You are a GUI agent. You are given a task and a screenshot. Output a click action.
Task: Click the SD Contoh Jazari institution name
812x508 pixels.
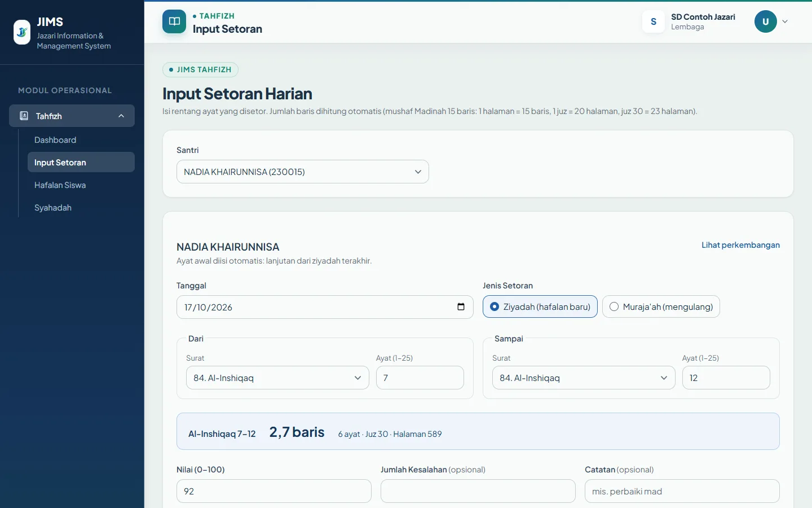tap(703, 17)
